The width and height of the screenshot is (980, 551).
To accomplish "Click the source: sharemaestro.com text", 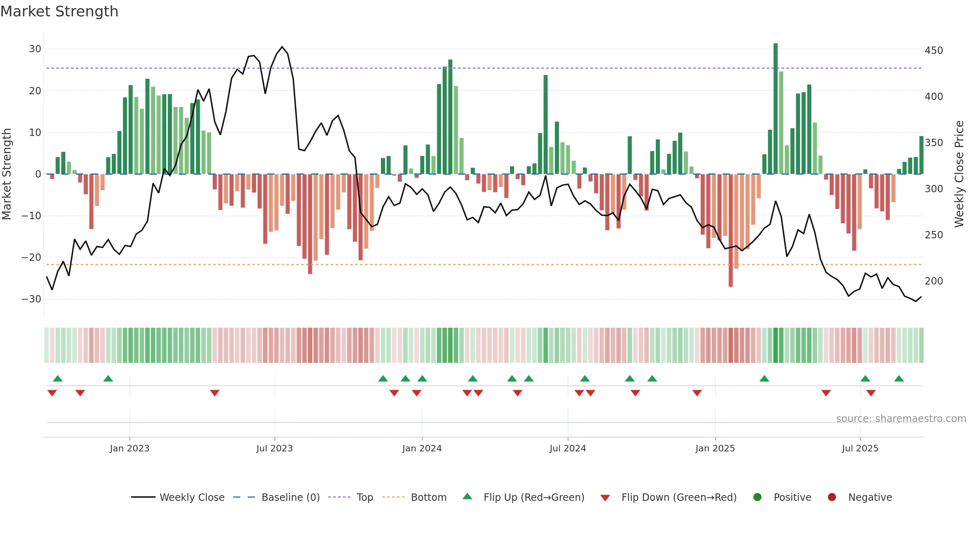I will [x=901, y=418].
